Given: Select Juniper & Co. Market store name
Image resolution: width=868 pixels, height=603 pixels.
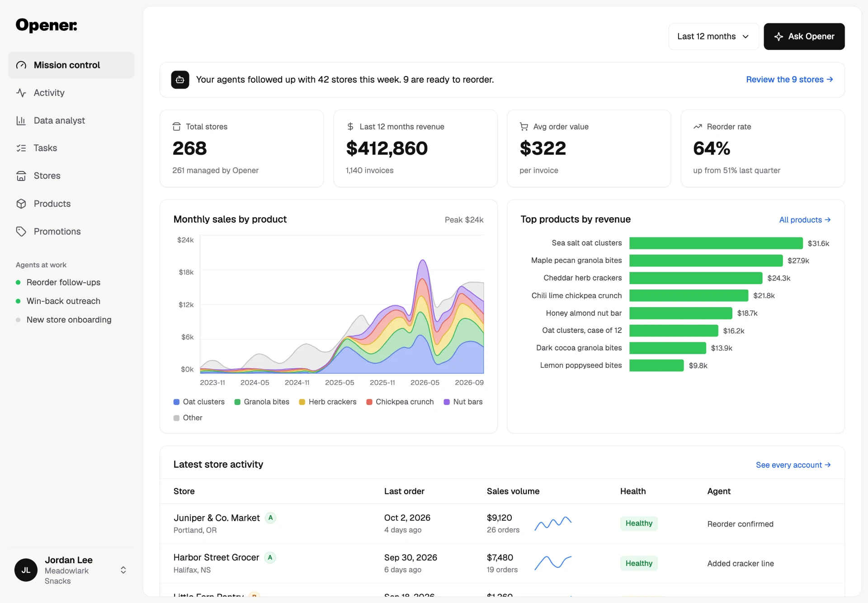Looking at the screenshot, I should point(217,518).
